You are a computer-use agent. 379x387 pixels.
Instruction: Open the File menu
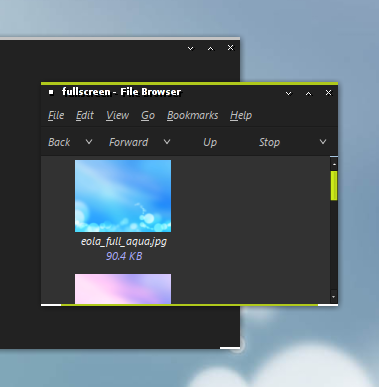[x=56, y=115]
